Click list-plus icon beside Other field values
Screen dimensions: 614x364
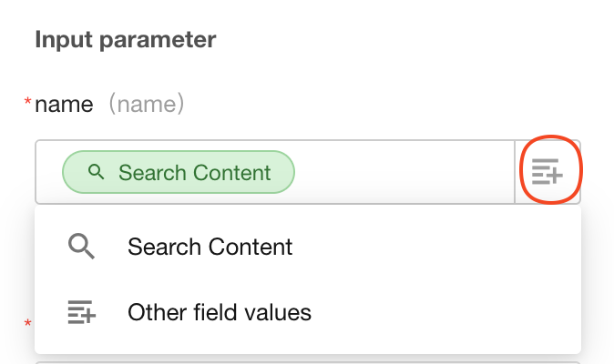tap(82, 313)
